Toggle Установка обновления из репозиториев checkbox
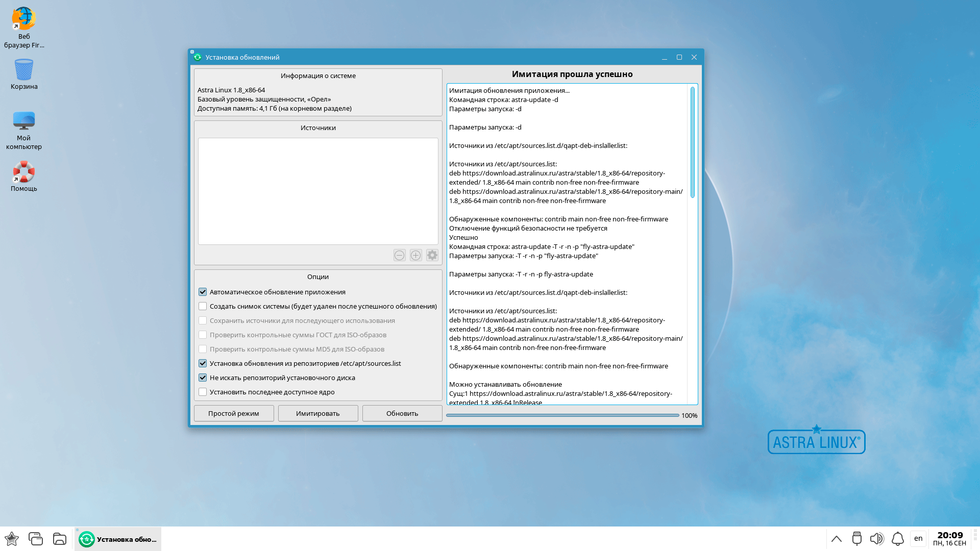The width and height of the screenshot is (980, 551). tap(203, 363)
